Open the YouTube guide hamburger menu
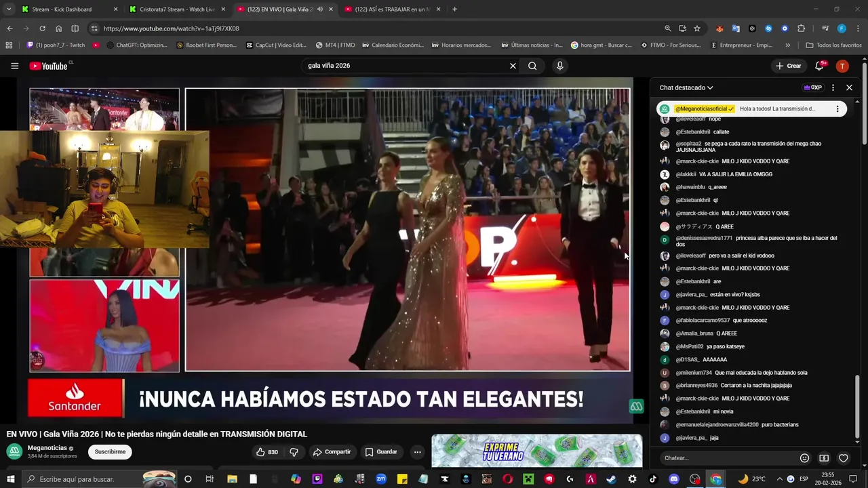The height and width of the screenshot is (488, 868). [x=14, y=66]
